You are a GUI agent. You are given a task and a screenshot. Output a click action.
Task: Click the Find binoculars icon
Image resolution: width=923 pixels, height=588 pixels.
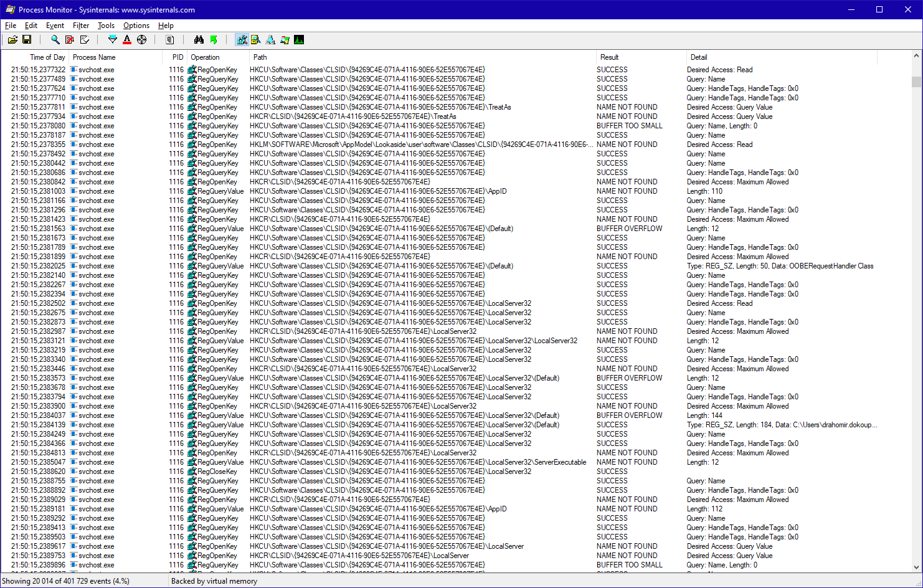click(199, 40)
